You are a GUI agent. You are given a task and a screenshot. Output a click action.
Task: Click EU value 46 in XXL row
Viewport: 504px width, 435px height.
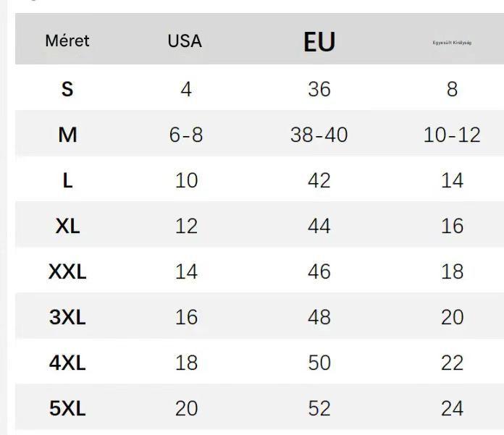(319, 271)
